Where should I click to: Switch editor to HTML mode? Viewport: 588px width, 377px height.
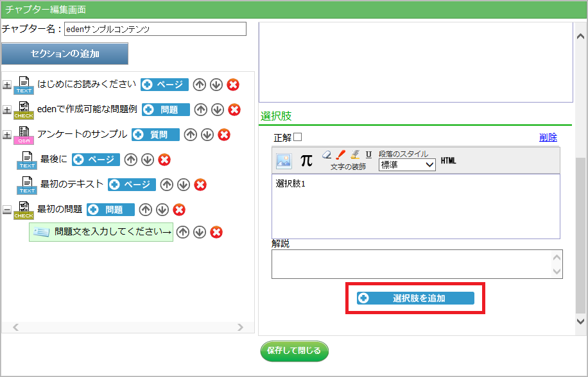pos(449,160)
